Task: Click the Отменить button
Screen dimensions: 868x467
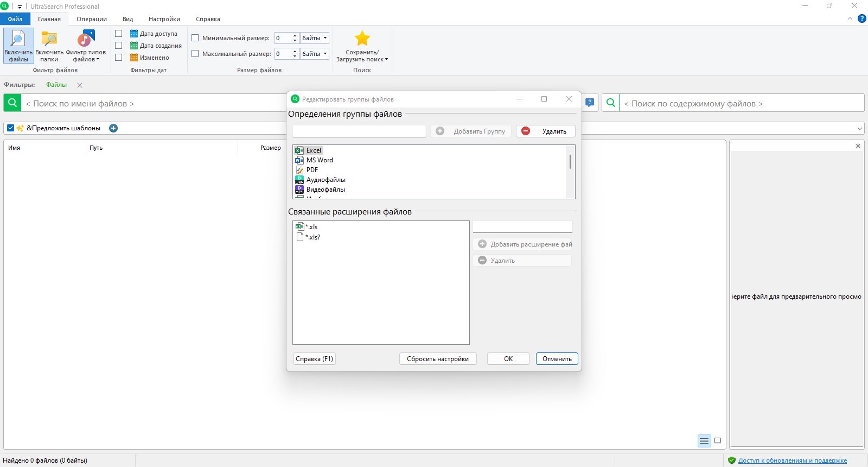Action: (x=557, y=359)
